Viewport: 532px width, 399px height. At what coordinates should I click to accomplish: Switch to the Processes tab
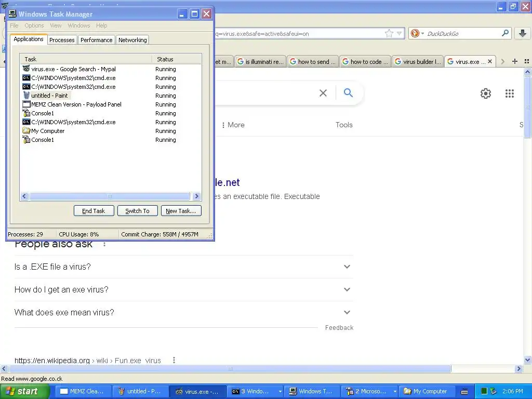[x=62, y=40]
